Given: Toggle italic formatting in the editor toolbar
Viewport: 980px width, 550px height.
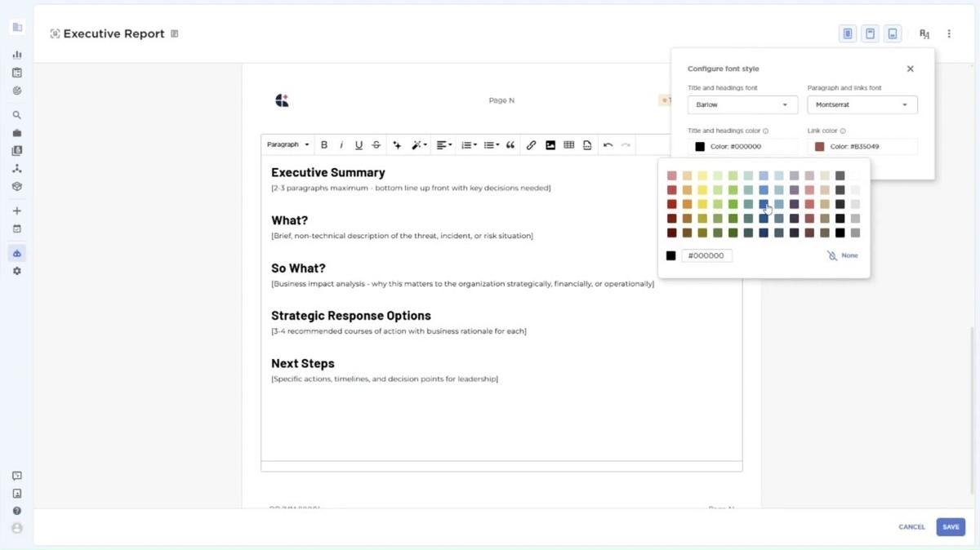Looking at the screenshot, I should 341,144.
